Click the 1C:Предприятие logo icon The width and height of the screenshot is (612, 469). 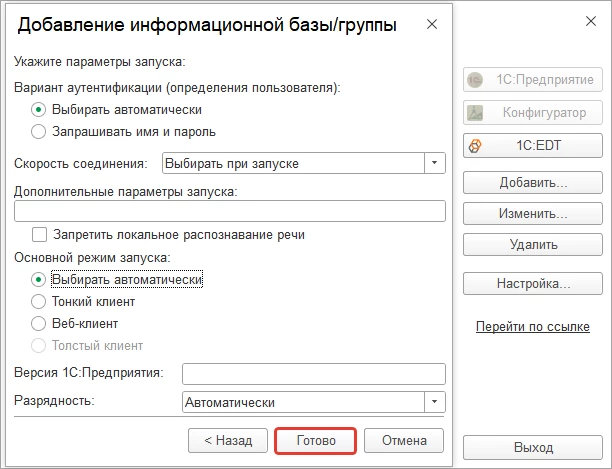click(475, 80)
